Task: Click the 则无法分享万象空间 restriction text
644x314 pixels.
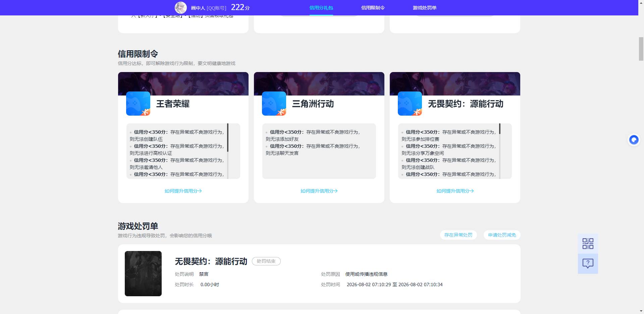Action: click(x=423, y=153)
